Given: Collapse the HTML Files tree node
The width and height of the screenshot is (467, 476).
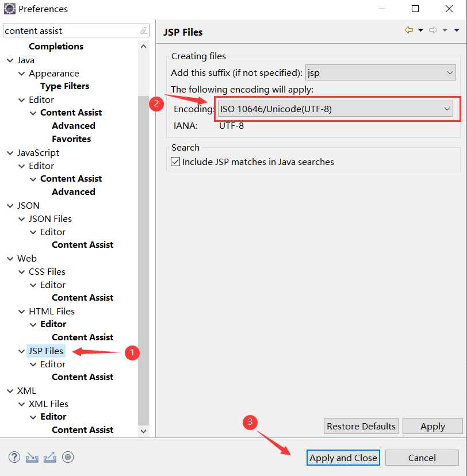Looking at the screenshot, I should [21, 312].
